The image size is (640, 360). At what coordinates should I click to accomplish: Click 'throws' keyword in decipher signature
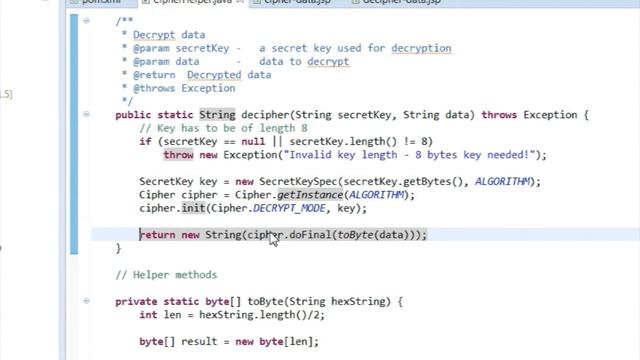tap(499, 115)
